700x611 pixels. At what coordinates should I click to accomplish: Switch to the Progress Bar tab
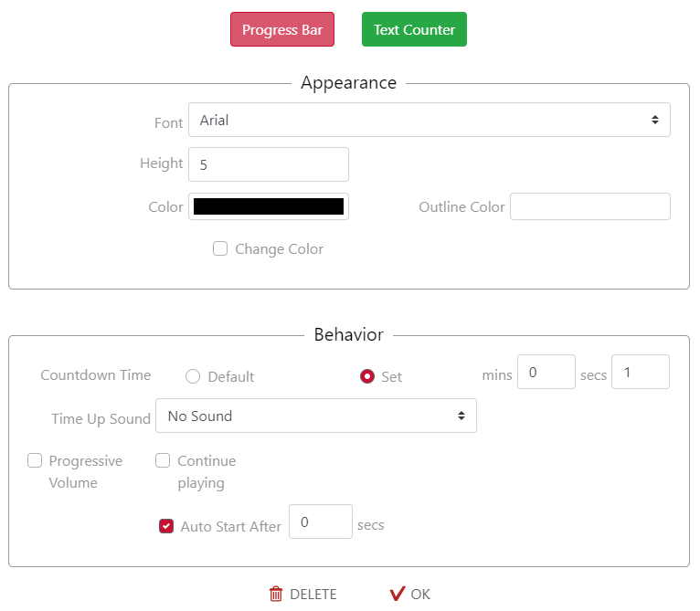coord(282,30)
